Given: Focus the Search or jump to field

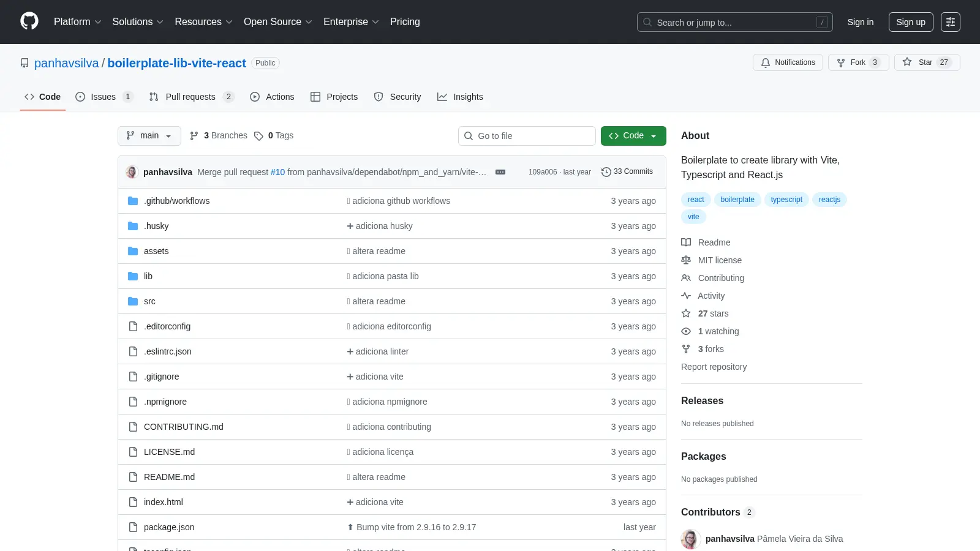Looking at the screenshot, I should tap(735, 22).
